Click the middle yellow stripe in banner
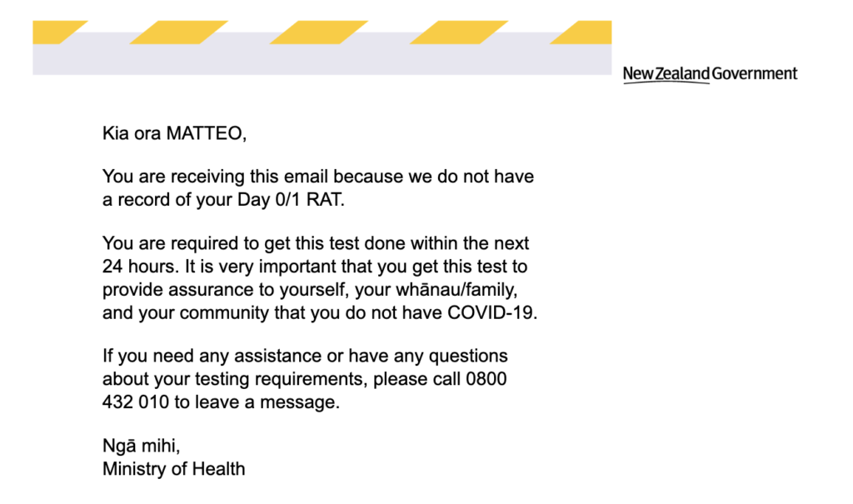 (319, 32)
